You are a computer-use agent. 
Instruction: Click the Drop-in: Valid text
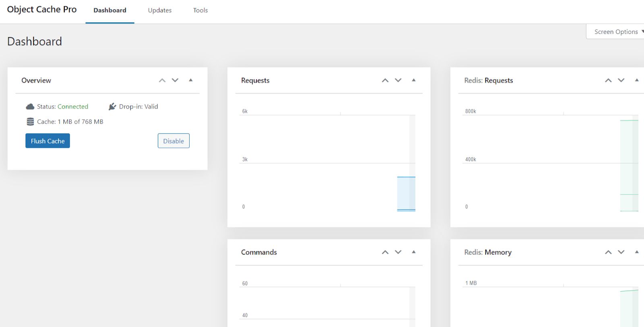(x=138, y=107)
